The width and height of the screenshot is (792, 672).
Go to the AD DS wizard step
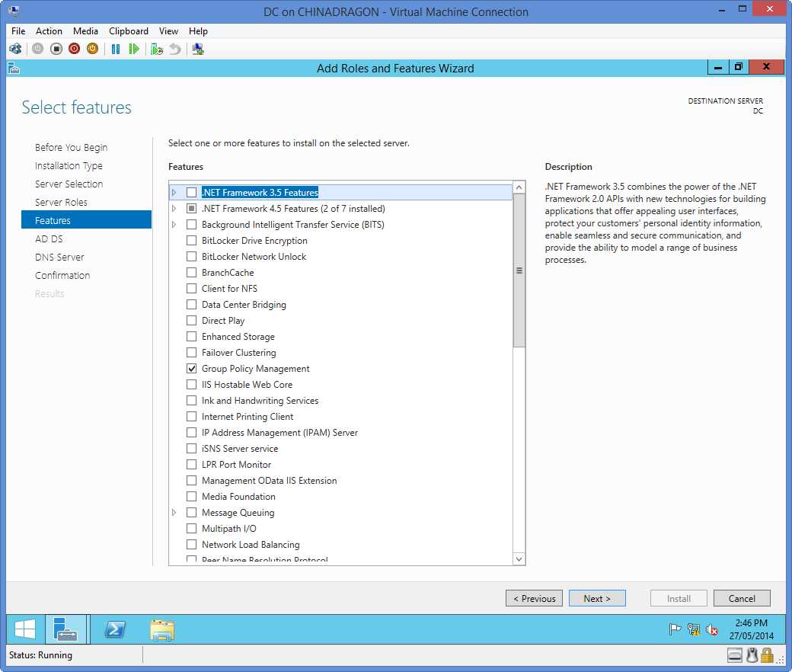point(49,238)
